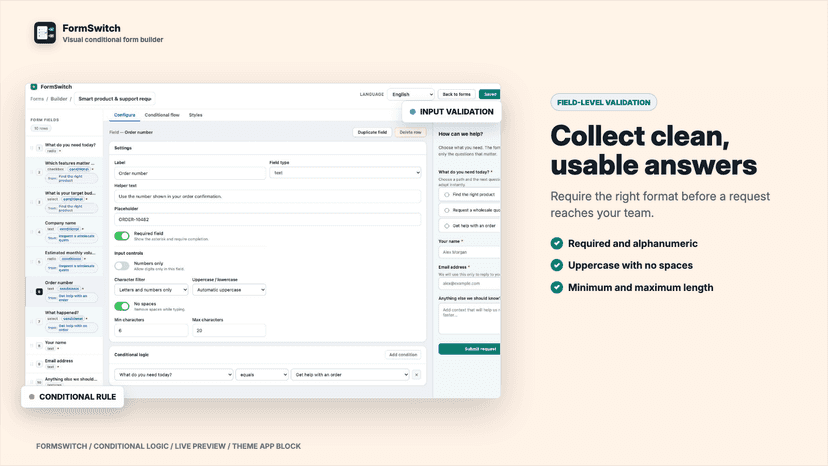Open the Language dropdown set to English

click(x=411, y=94)
